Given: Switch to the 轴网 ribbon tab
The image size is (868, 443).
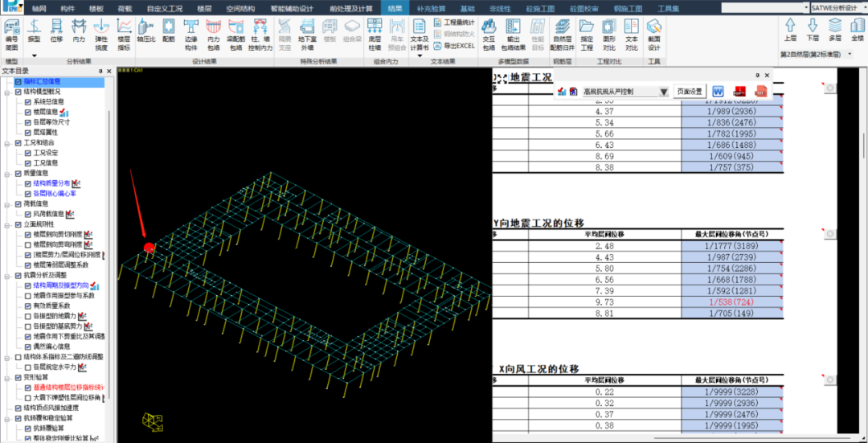Looking at the screenshot, I should pyautogui.click(x=39, y=9).
